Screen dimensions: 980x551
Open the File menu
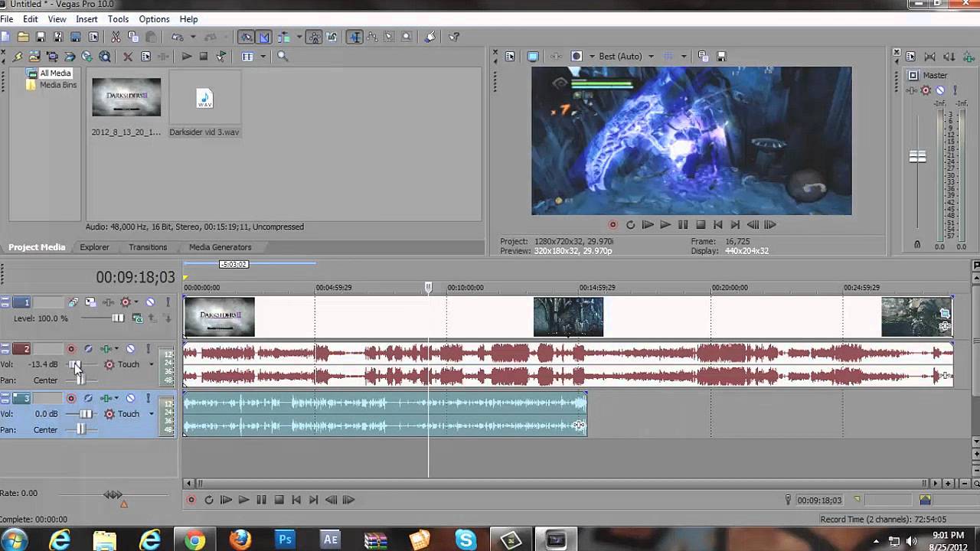click(x=6, y=19)
